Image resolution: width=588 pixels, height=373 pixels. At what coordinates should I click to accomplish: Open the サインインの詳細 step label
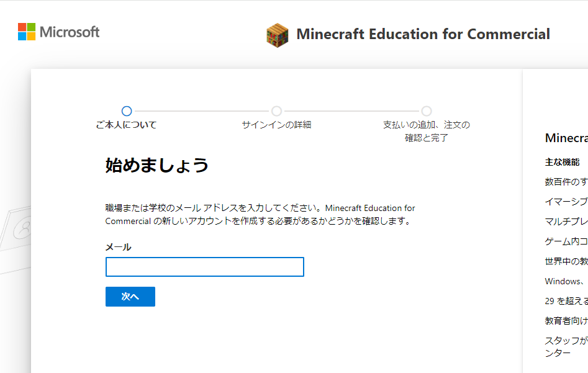click(277, 125)
